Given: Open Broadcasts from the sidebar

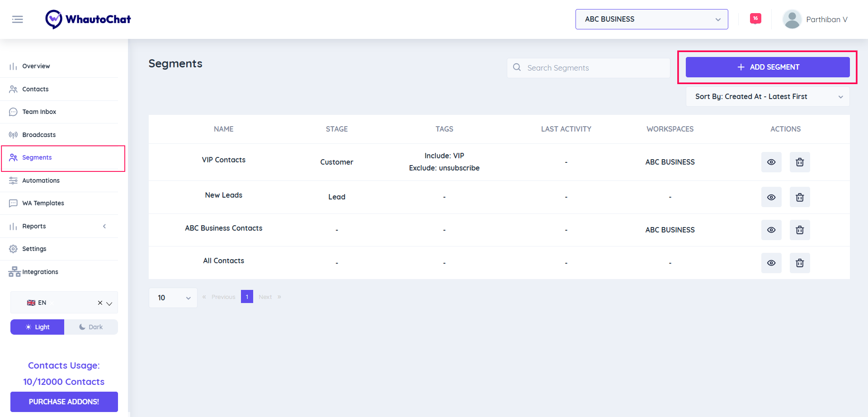Looking at the screenshot, I should click(x=38, y=134).
